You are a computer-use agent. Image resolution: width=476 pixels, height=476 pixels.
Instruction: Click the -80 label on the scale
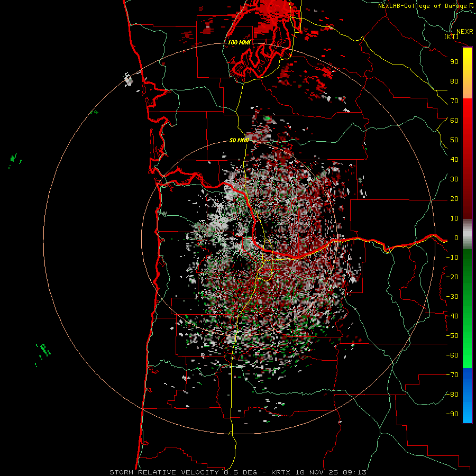pyautogui.click(x=452, y=395)
